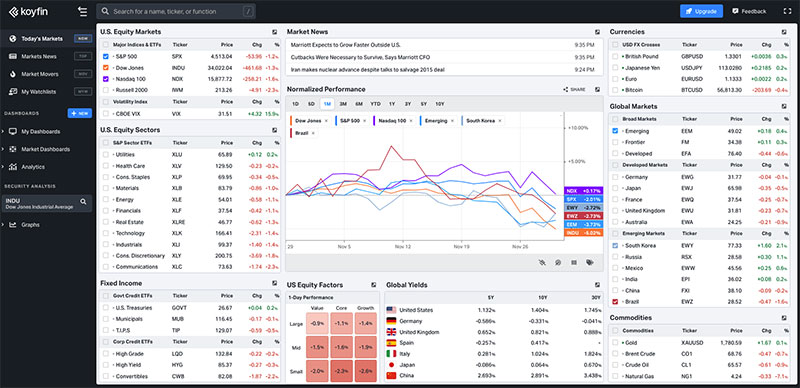The height and width of the screenshot is (388, 800).
Task: Expand the Global Markets panel
Action: (784, 106)
